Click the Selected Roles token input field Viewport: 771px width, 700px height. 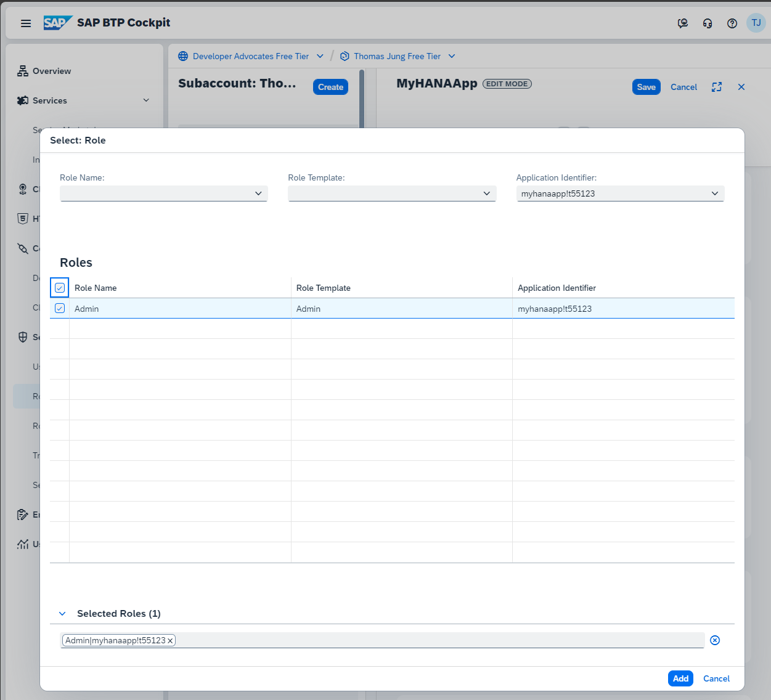pos(382,640)
